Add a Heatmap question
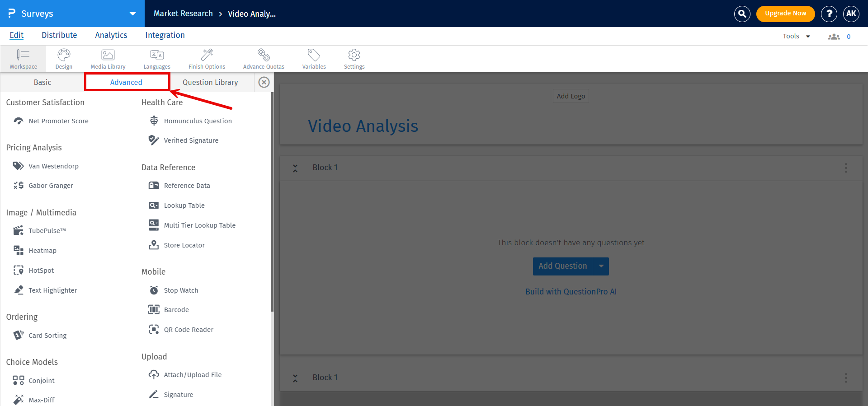The width and height of the screenshot is (868, 406). (35, 251)
